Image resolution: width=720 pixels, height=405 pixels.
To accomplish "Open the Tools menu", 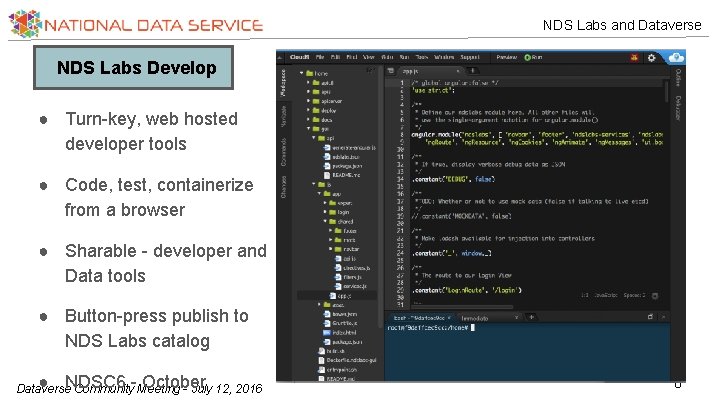I will 422,57.
